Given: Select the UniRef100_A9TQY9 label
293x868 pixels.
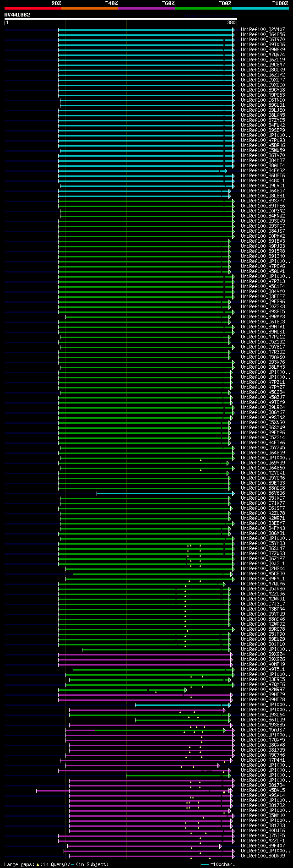Looking at the screenshot, I should 263,403.
